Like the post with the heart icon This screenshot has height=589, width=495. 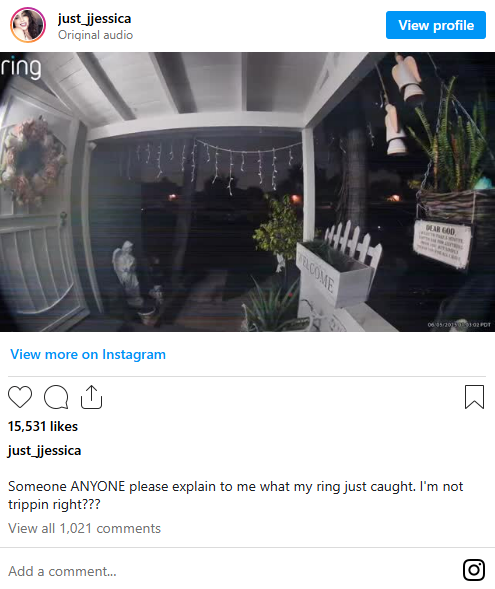[20, 397]
